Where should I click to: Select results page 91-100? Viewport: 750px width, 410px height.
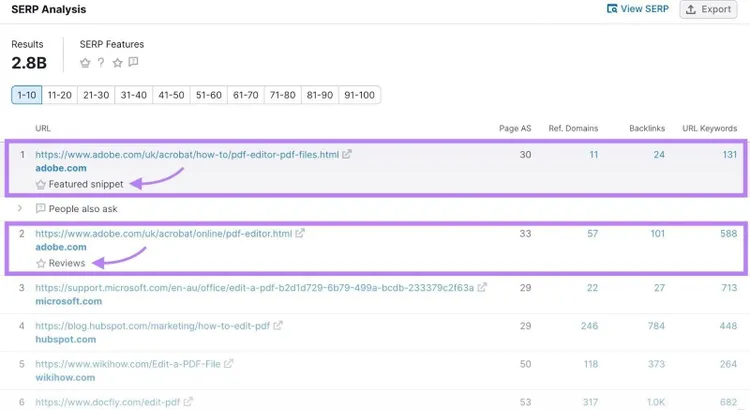tap(359, 95)
